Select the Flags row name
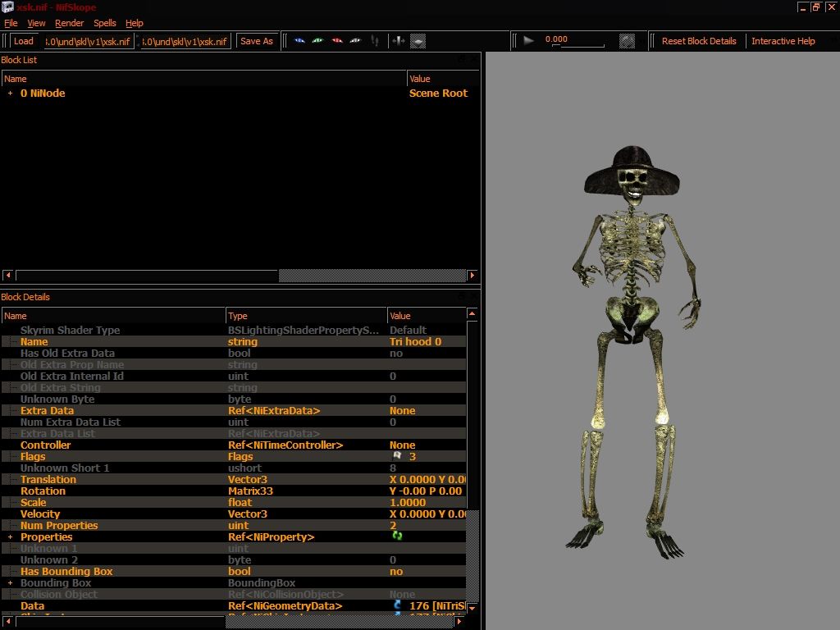The image size is (840, 630). coord(33,456)
